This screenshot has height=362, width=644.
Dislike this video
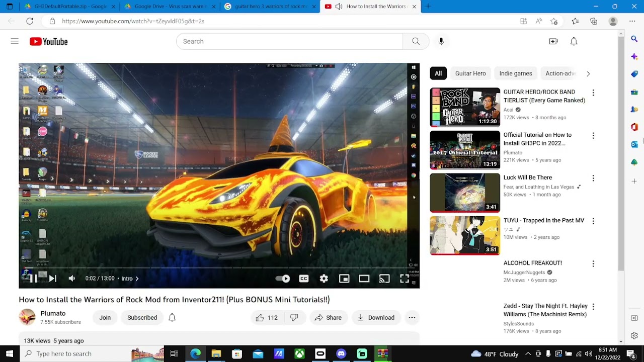point(294,317)
